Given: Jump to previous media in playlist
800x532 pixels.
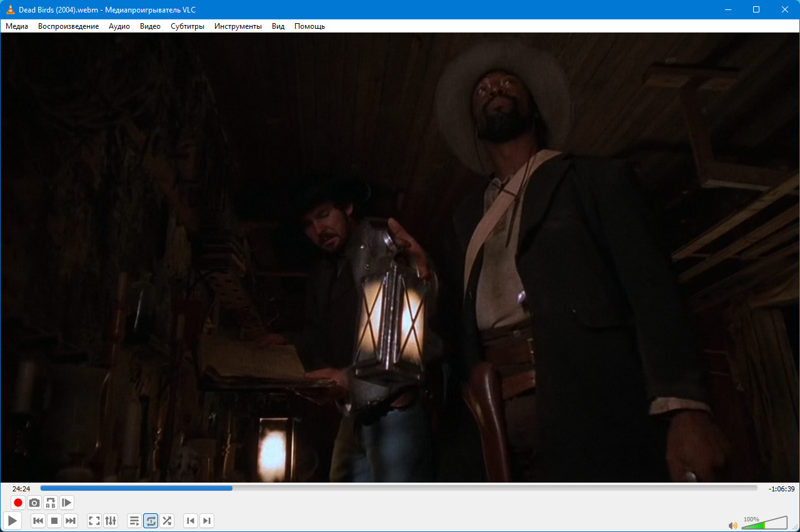Looking at the screenshot, I should coord(38,521).
